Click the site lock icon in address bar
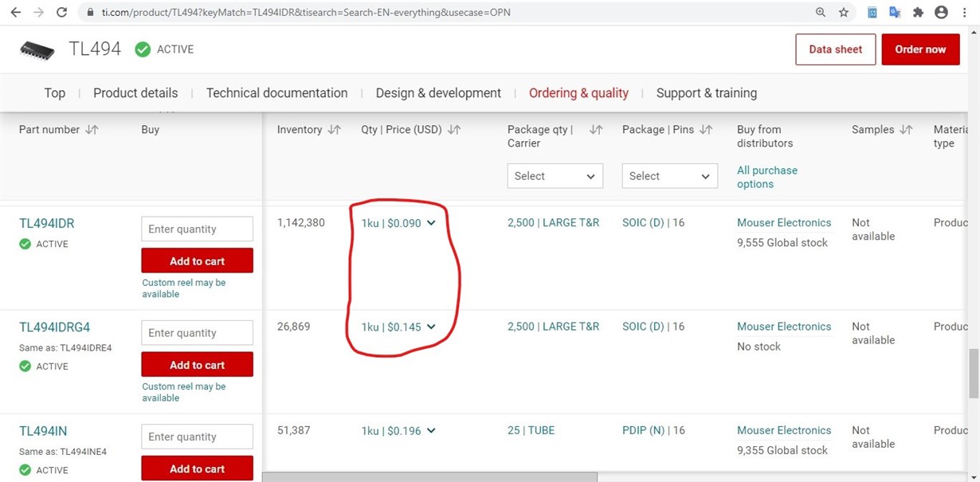Screen dimensions: 980x482 pyautogui.click(x=90, y=13)
